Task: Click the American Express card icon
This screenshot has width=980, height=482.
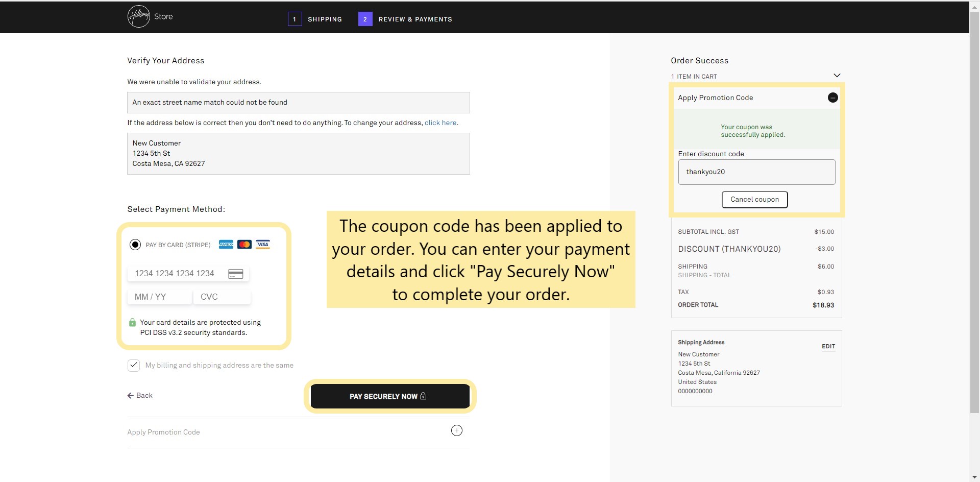Action: click(x=226, y=245)
